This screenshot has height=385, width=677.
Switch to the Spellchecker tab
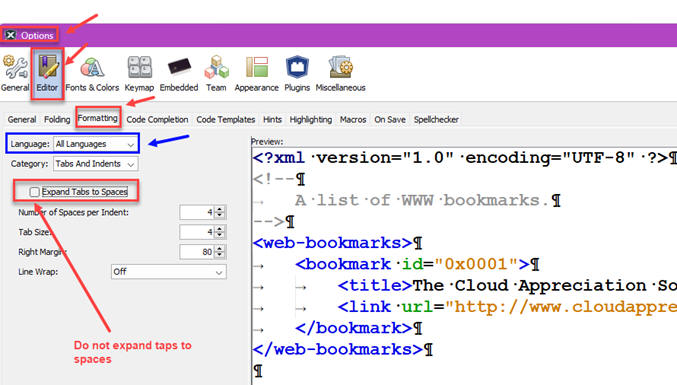436,120
